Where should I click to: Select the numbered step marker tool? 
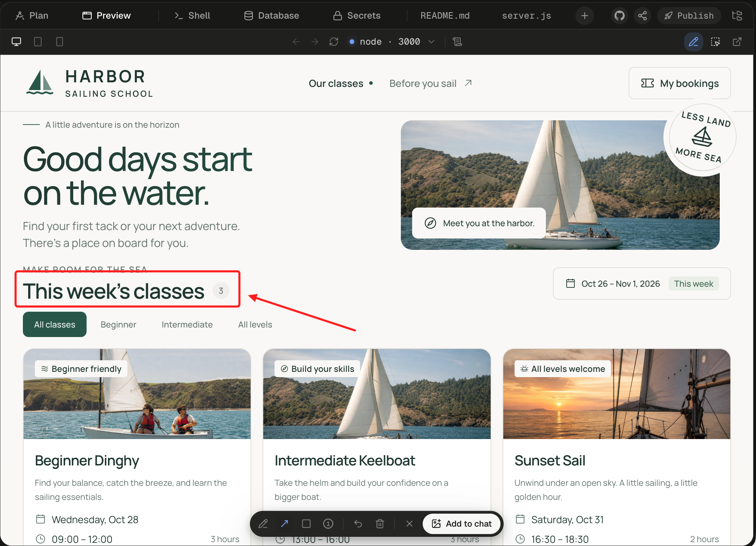[328, 523]
